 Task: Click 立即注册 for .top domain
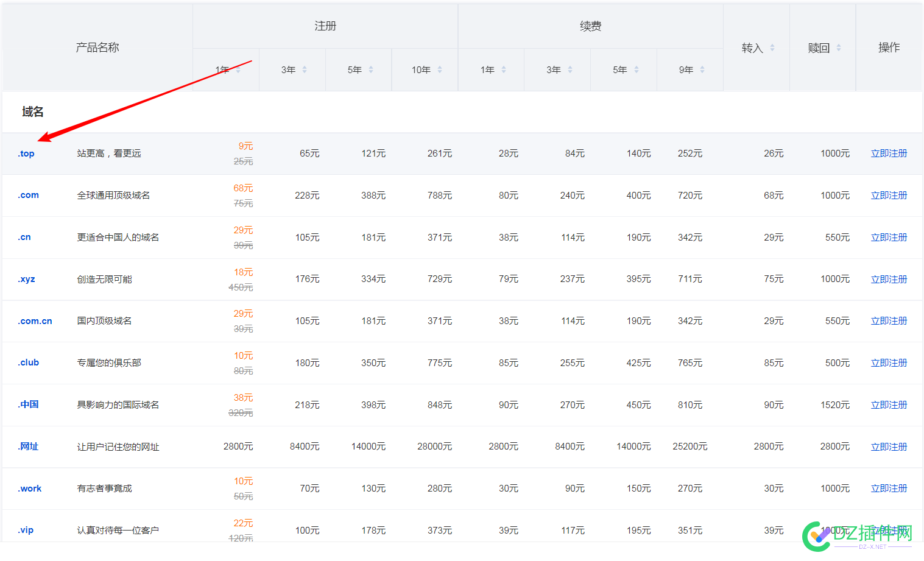click(x=889, y=153)
